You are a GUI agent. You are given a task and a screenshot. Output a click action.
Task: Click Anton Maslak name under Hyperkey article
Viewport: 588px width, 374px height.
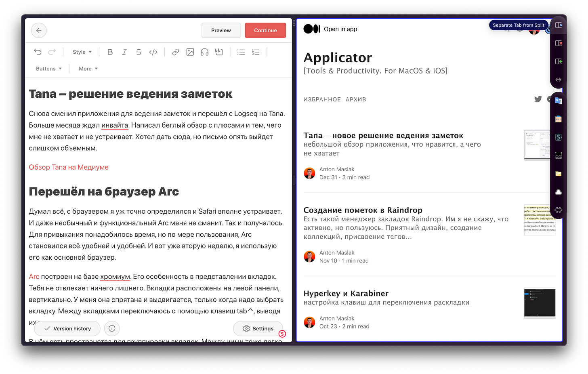pyautogui.click(x=337, y=319)
